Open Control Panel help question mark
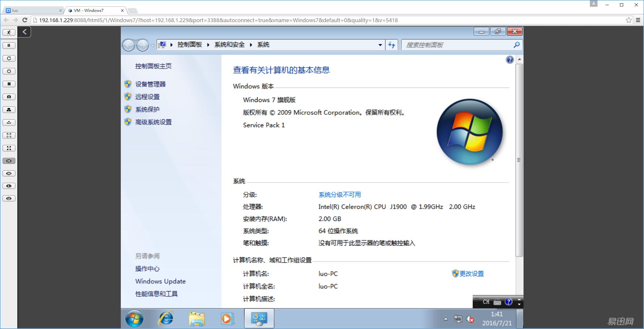This screenshot has height=329, width=644. pos(510,60)
